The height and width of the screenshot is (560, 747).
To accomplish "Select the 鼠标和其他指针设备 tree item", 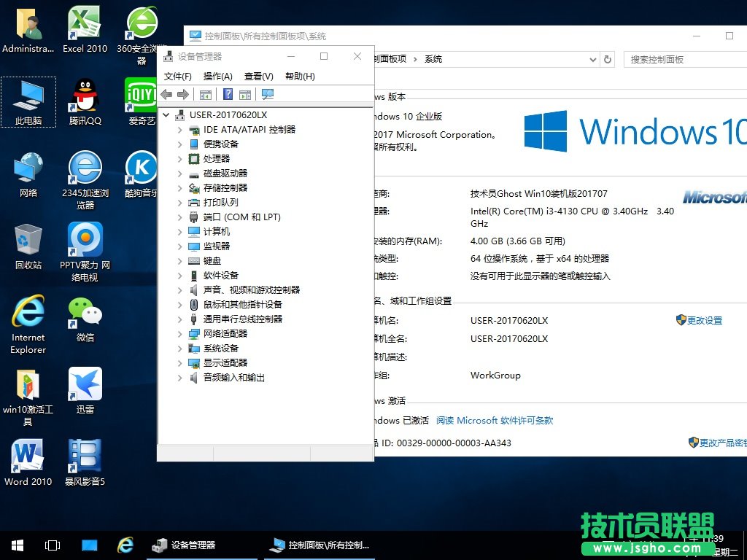I will tap(242, 304).
